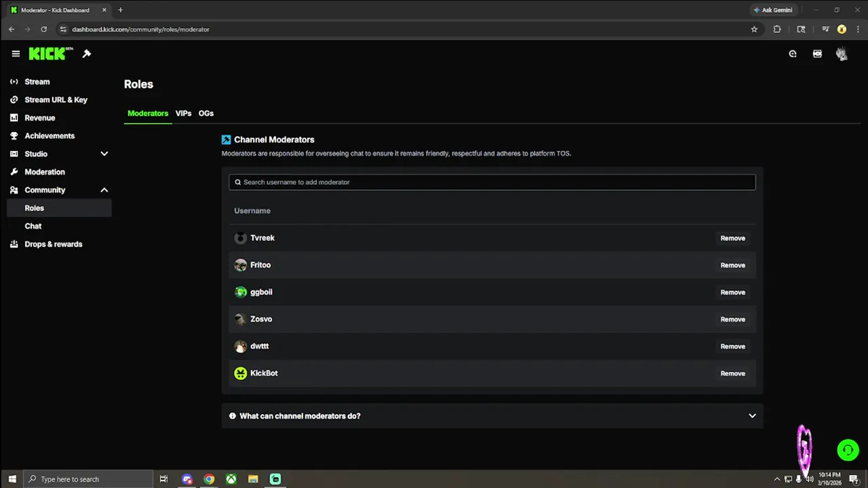Screen dimensions: 868x488
Task: Select Roles in the sidebar
Action: click(x=59, y=208)
